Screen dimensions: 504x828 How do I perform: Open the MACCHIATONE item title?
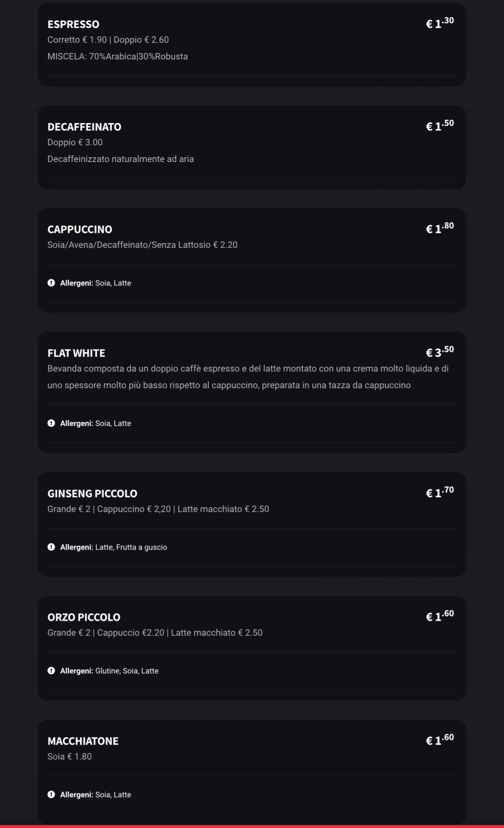coord(83,741)
